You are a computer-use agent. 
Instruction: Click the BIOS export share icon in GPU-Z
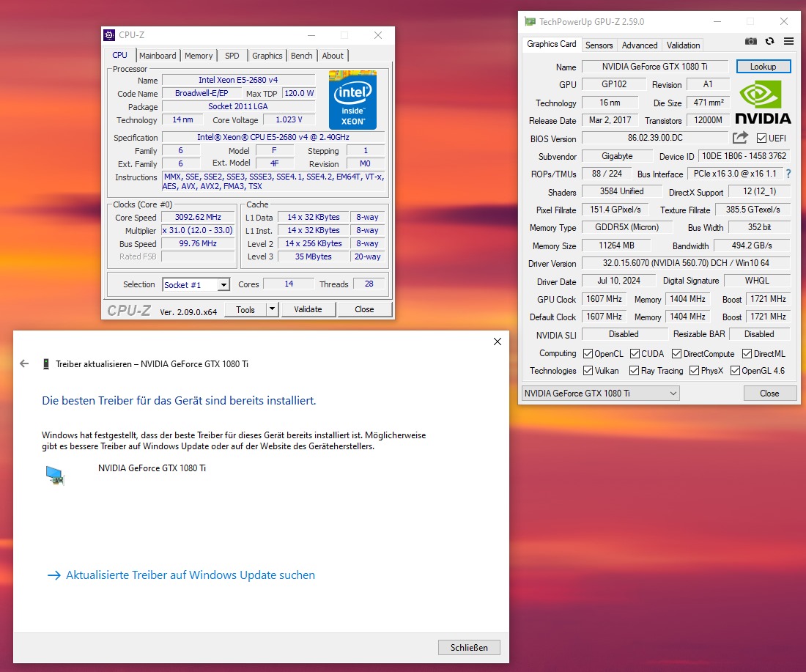[740, 138]
